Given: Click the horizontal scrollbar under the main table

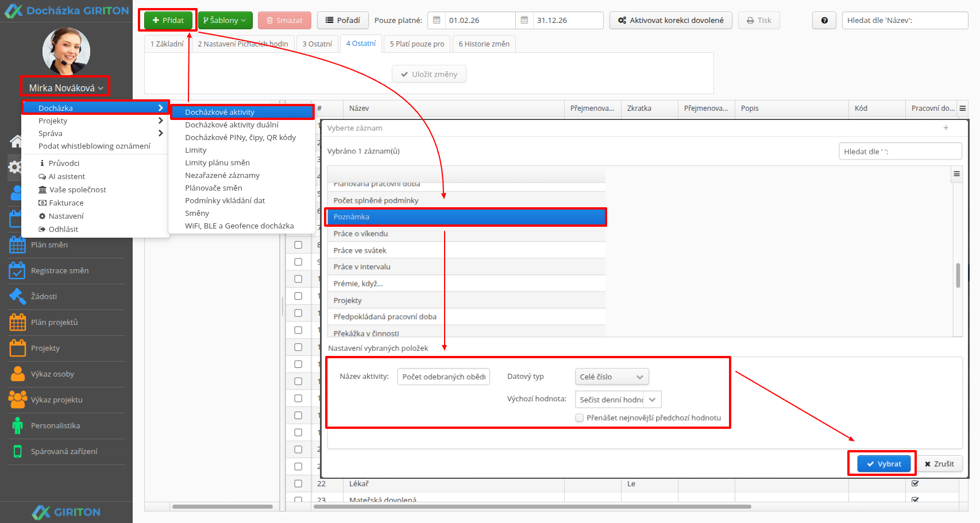Looking at the screenshot, I should point(532,507).
